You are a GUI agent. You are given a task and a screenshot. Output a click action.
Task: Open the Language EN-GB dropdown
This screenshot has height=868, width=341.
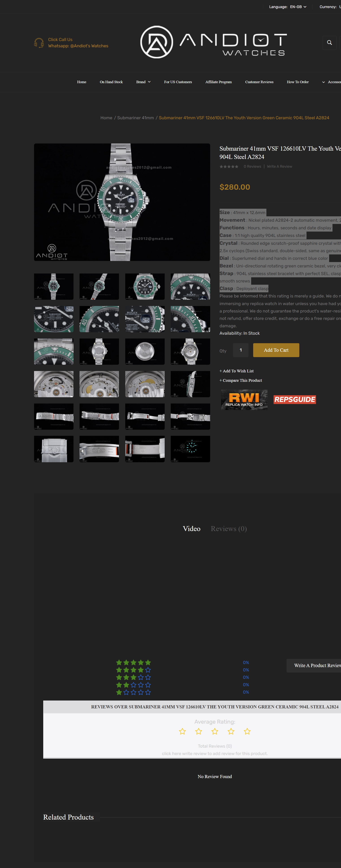298,7
